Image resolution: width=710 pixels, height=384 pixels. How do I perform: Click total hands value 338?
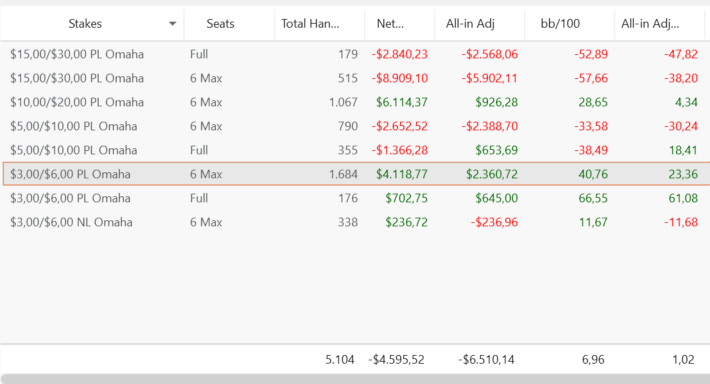pyautogui.click(x=348, y=222)
